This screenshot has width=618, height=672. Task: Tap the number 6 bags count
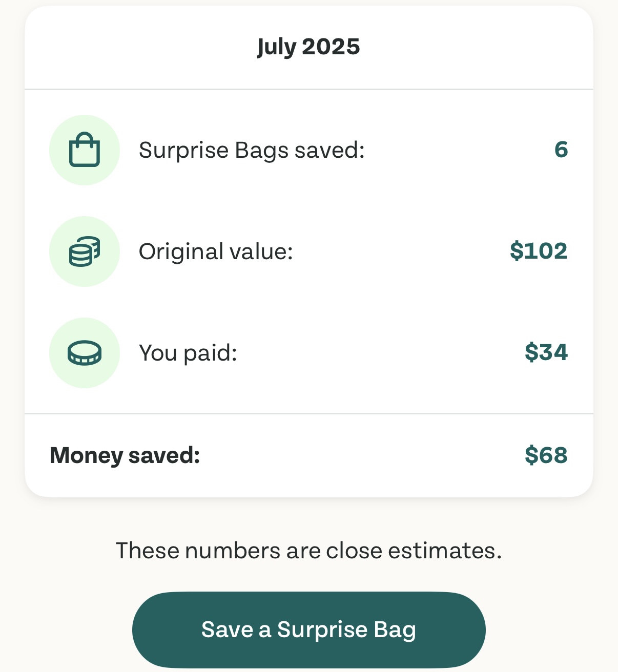(x=561, y=149)
